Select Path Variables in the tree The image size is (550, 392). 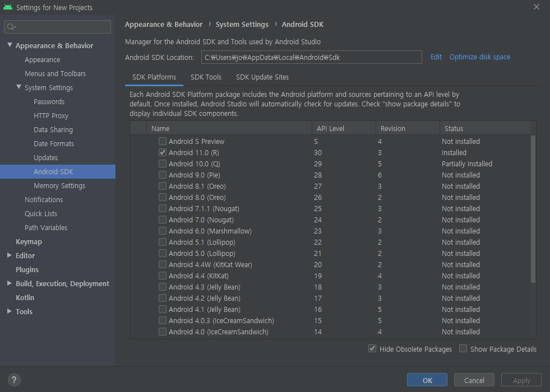click(x=46, y=228)
